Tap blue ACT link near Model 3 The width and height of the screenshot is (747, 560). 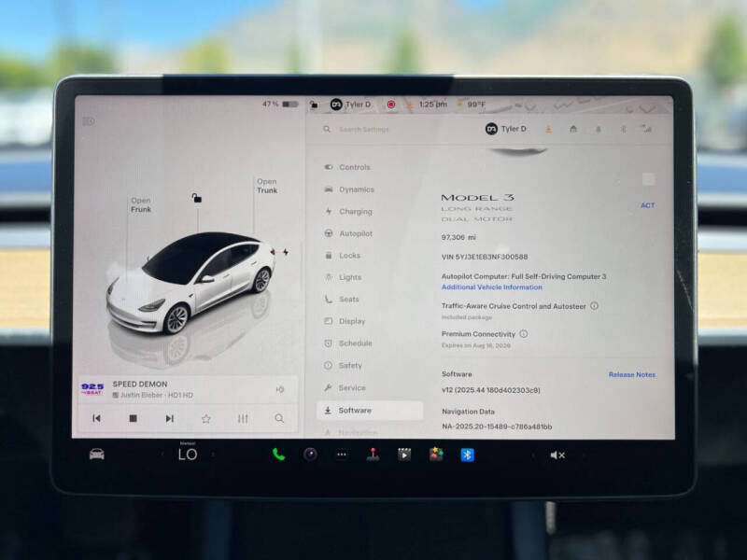coord(647,205)
